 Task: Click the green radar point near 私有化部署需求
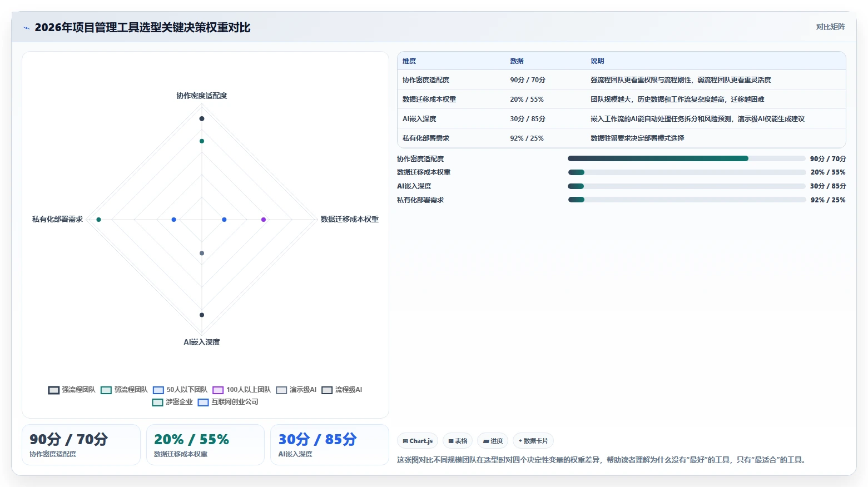98,220
